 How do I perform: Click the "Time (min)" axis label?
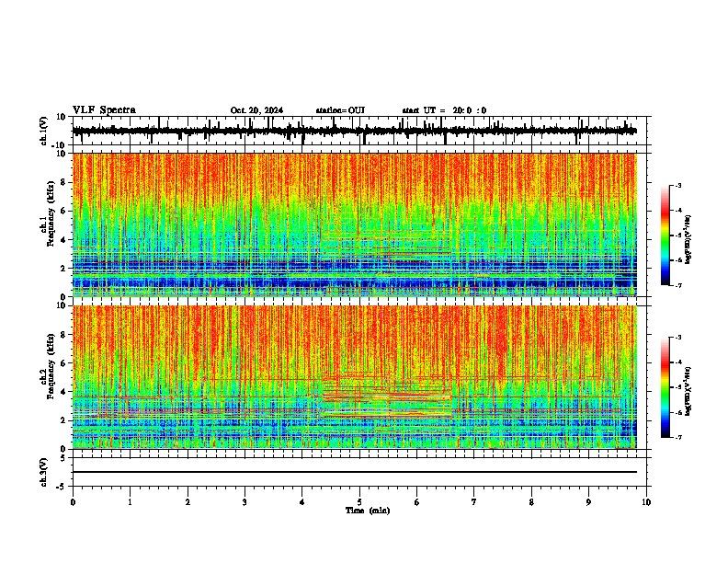[x=368, y=511]
